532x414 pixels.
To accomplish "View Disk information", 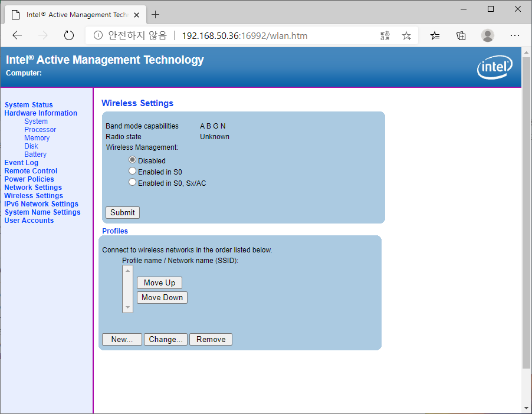I will click(x=31, y=146).
